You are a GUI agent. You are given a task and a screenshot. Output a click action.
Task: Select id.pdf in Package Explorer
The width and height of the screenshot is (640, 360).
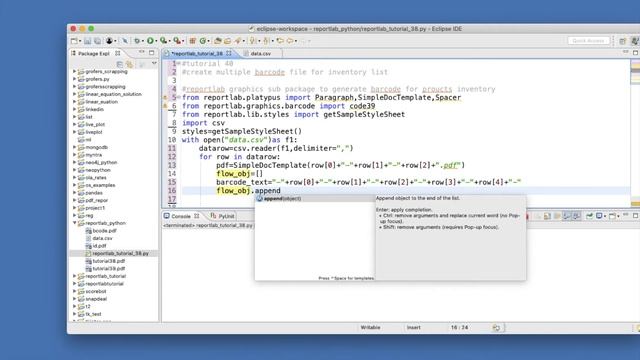[x=100, y=246]
